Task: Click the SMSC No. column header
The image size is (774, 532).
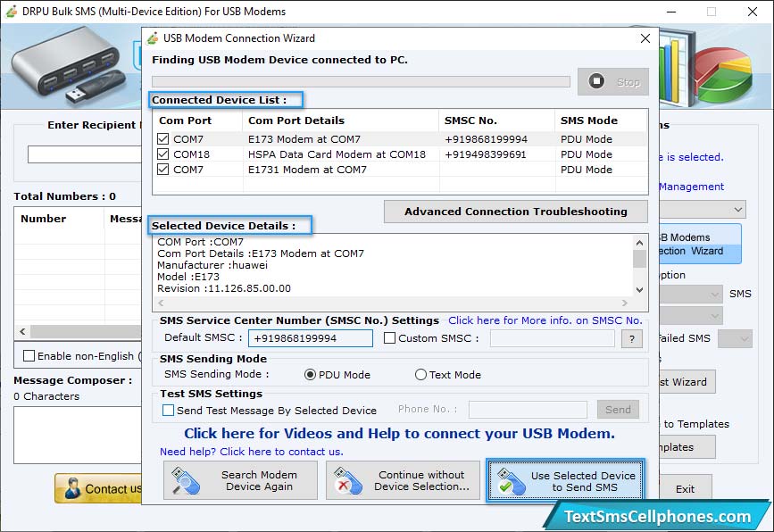Action: point(496,121)
